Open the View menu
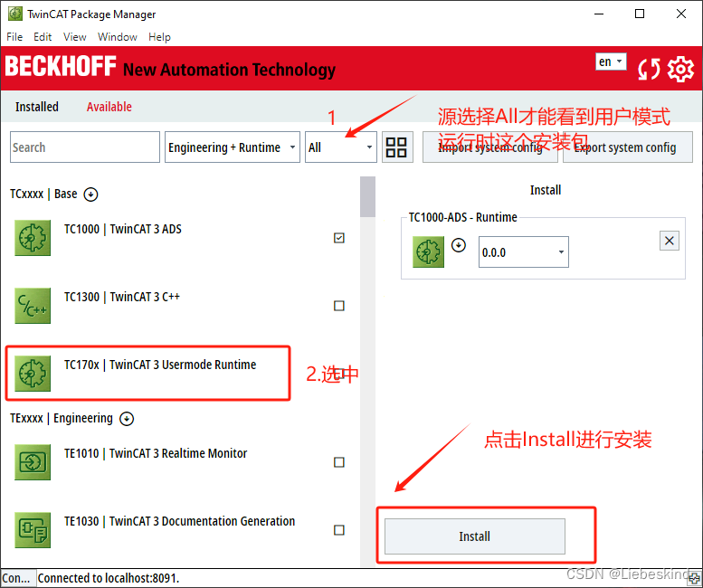This screenshot has width=703, height=588. tap(75, 37)
